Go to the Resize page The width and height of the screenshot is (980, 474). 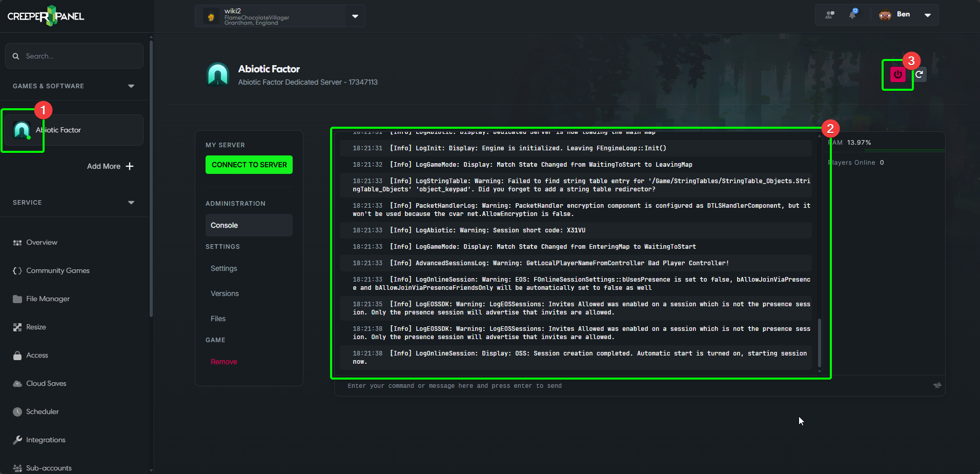[x=36, y=327]
